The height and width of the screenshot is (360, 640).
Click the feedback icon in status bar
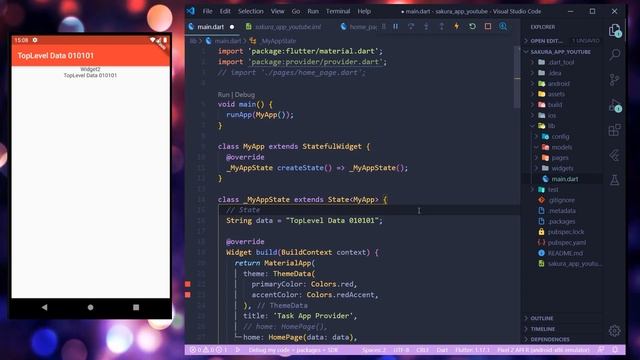point(601,350)
